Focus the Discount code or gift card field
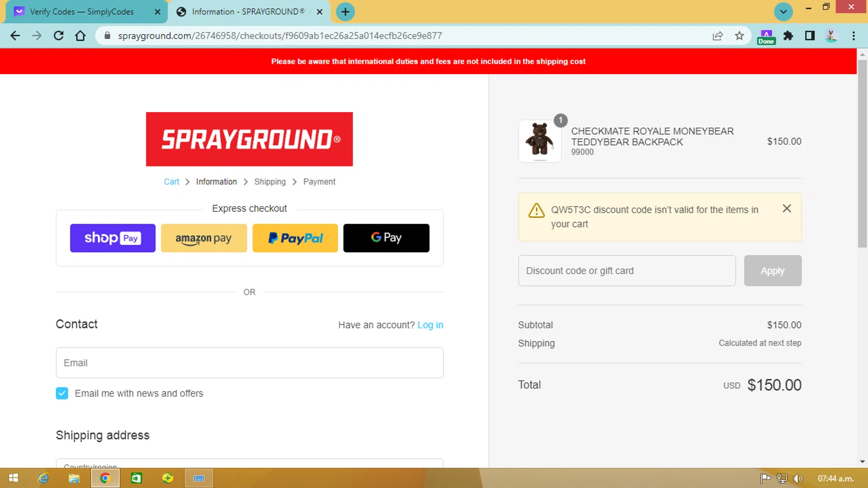Screen dimensions: 868x488 pos(627,271)
